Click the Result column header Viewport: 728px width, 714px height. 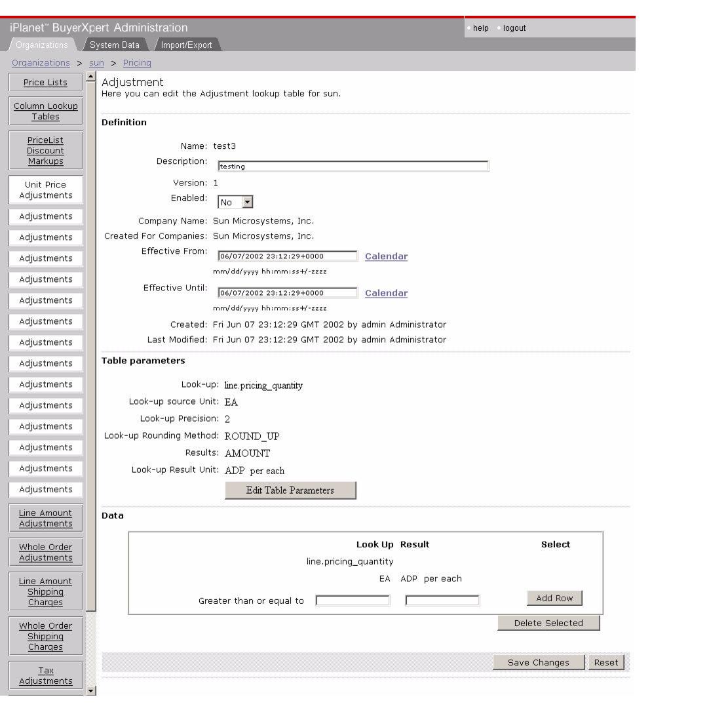pos(415,544)
